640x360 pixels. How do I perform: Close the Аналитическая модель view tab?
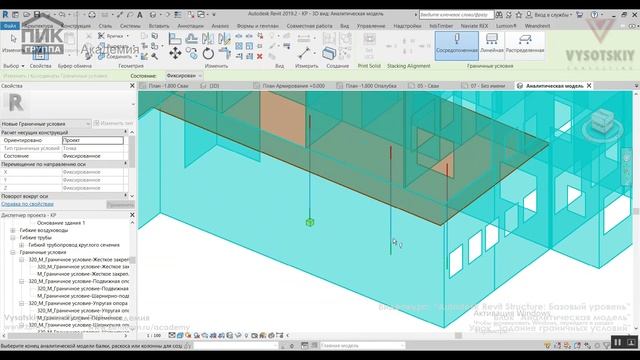point(589,86)
